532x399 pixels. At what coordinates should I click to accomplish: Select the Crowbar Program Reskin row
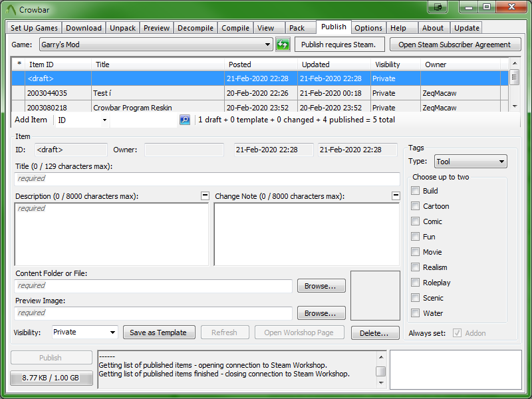click(260, 107)
